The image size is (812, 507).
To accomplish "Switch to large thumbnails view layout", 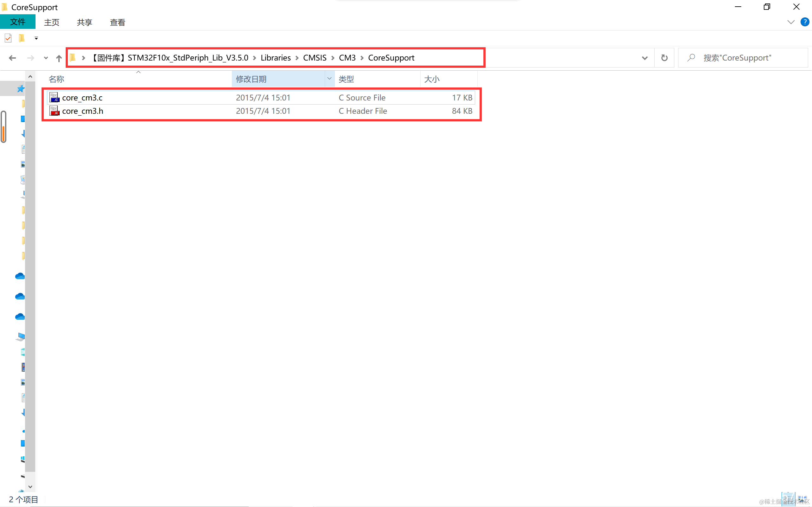I will coord(802,499).
